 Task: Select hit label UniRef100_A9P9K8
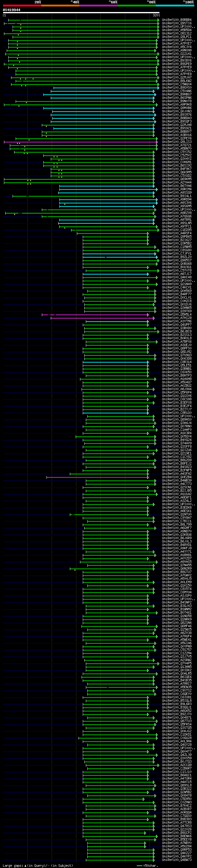point(177,104)
